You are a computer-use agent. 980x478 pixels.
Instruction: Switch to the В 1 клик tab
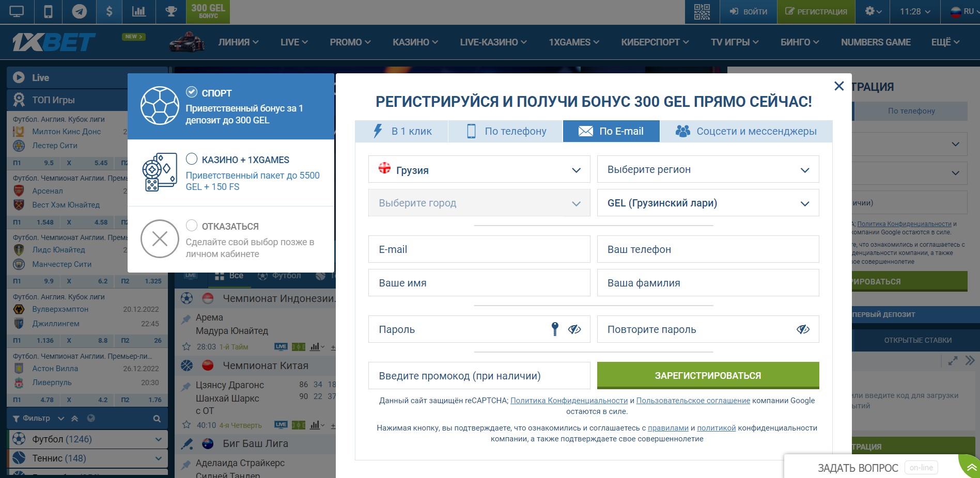[x=402, y=131]
